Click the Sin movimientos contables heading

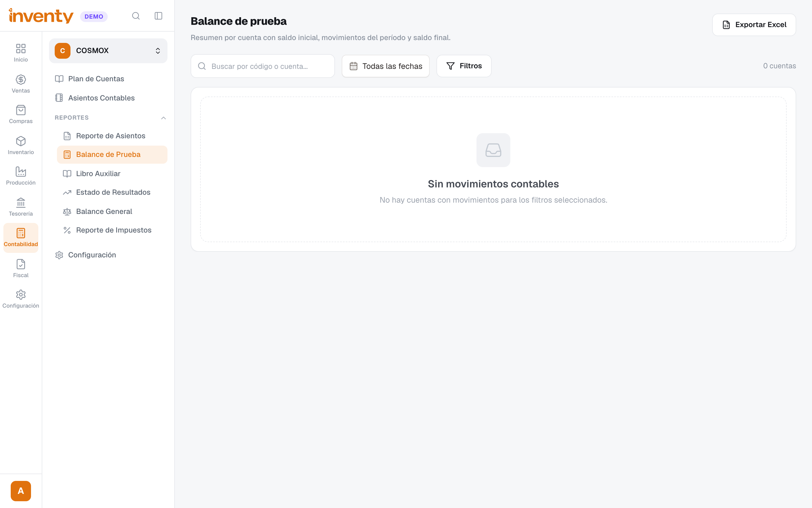click(x=493, y=184)
